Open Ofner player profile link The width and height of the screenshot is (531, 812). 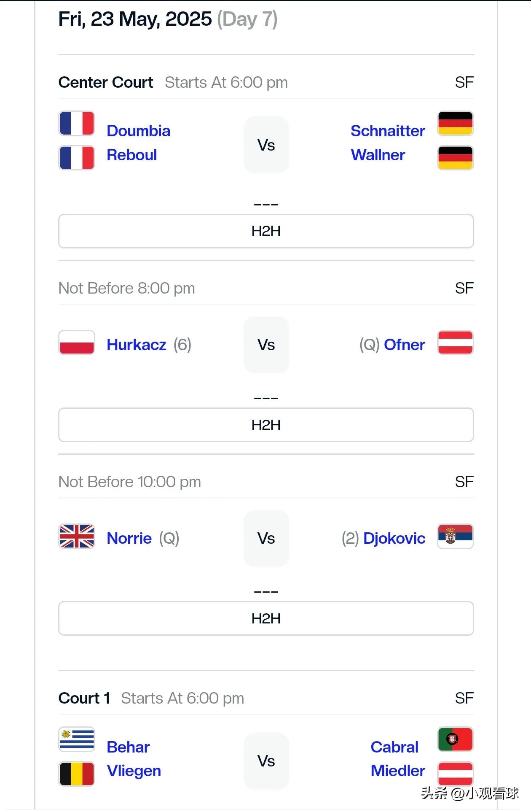pyautogui.click(x=405, y=345)
